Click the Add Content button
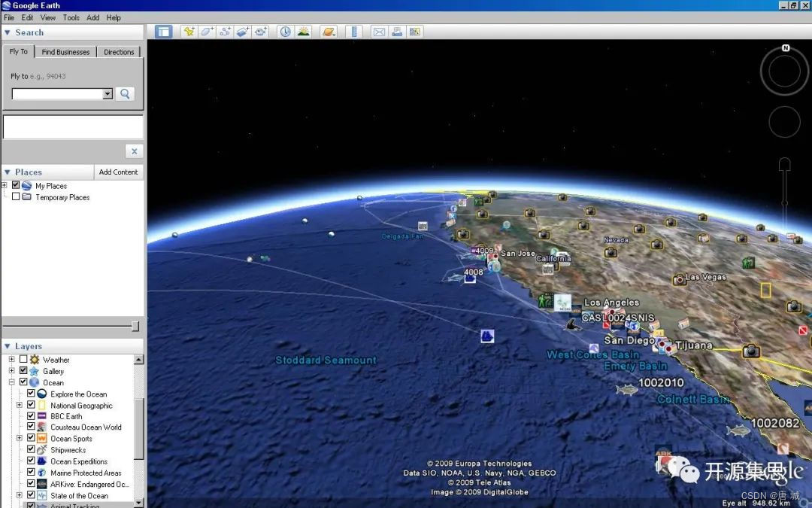Image resolution: width=812 pixels, height=508 pixels. click(x=119, y=172)
